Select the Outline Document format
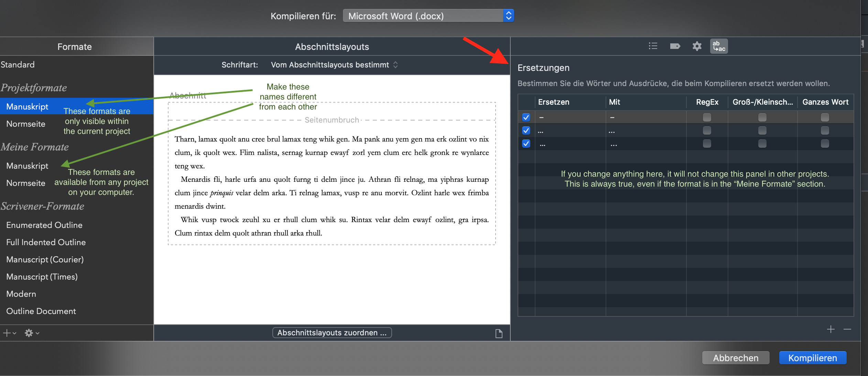Image resolution: width=868 pixels, height=376 pixels. coord(76,311)
